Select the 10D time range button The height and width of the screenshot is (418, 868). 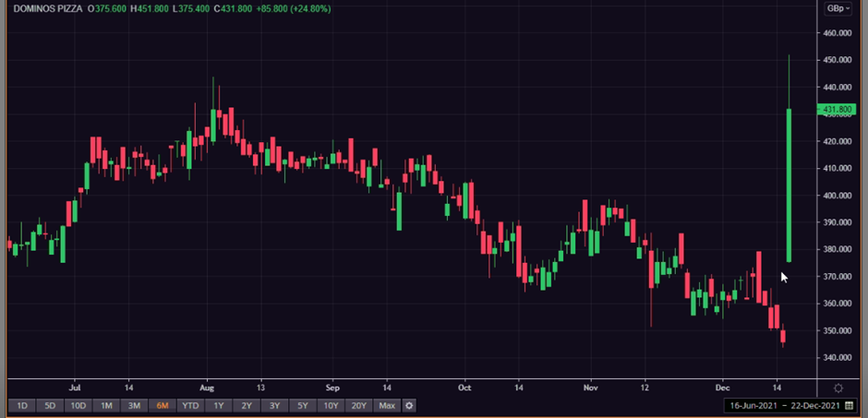[78, 406]
